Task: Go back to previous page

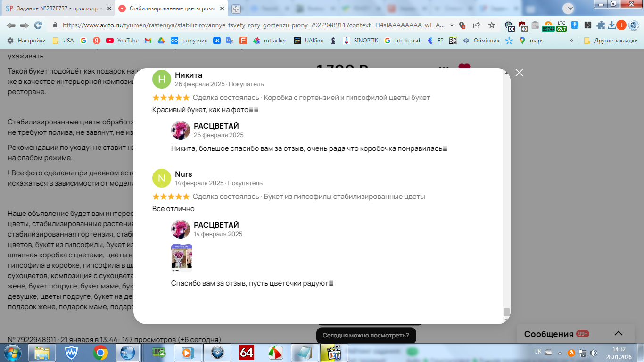Action: coord(11,25)
